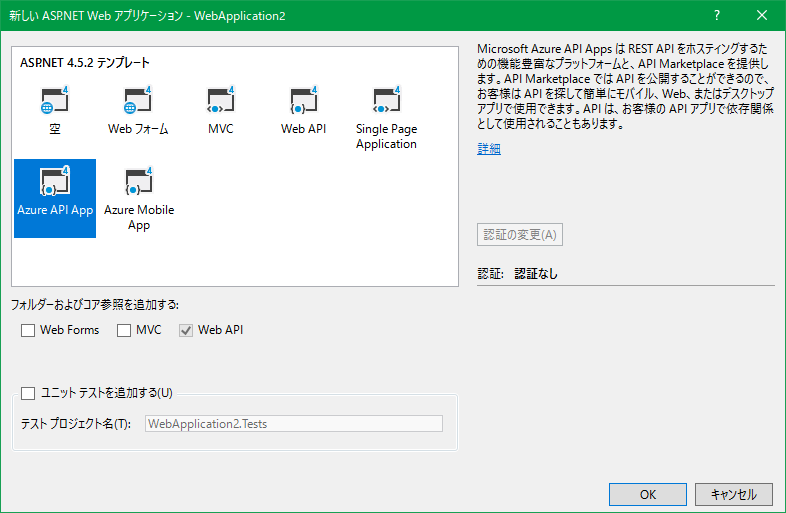Select the Single Page Application template icon
786x513 pixels.
386,100
